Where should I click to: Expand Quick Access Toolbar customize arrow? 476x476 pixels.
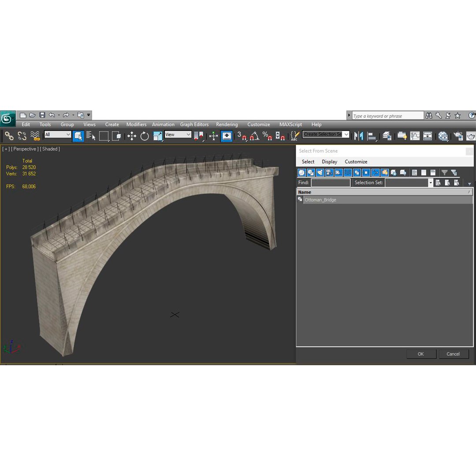89,115
